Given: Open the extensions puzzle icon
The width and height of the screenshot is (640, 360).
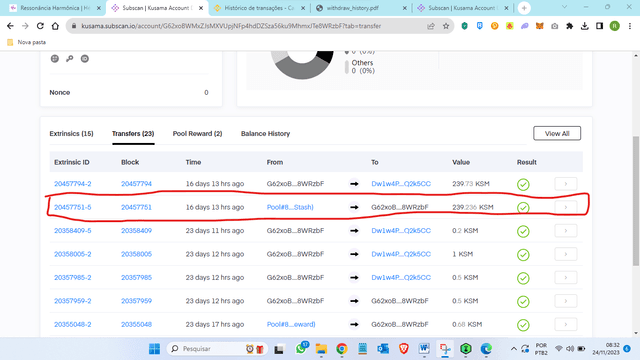Looking at the screenshot, I should click(x=569, y=26).
